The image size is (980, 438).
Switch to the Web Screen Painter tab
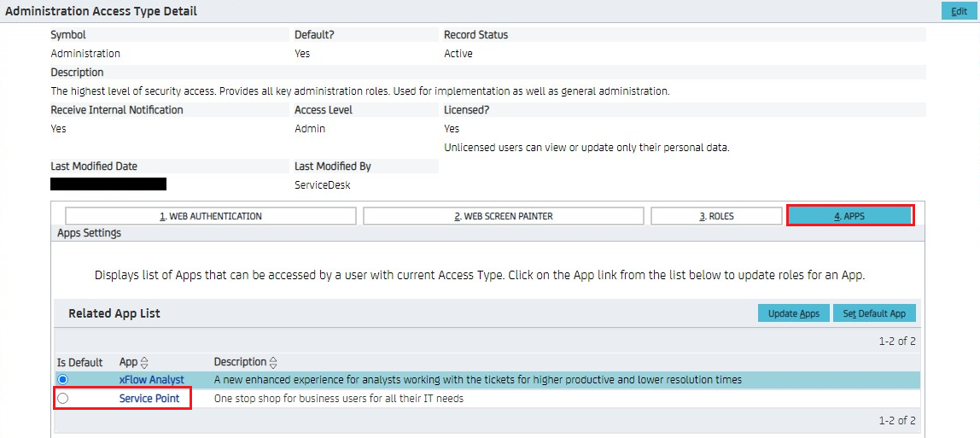click(503, 216)
